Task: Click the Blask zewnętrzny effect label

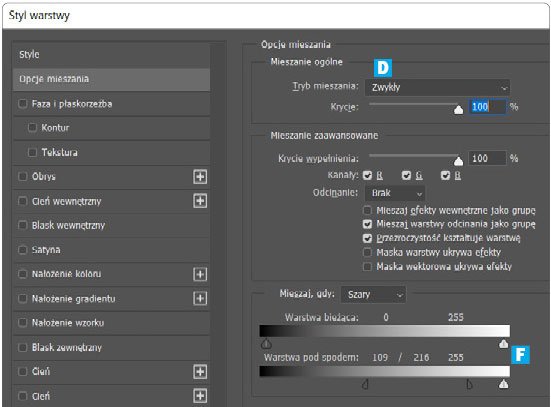Action: tap(67, 347)
